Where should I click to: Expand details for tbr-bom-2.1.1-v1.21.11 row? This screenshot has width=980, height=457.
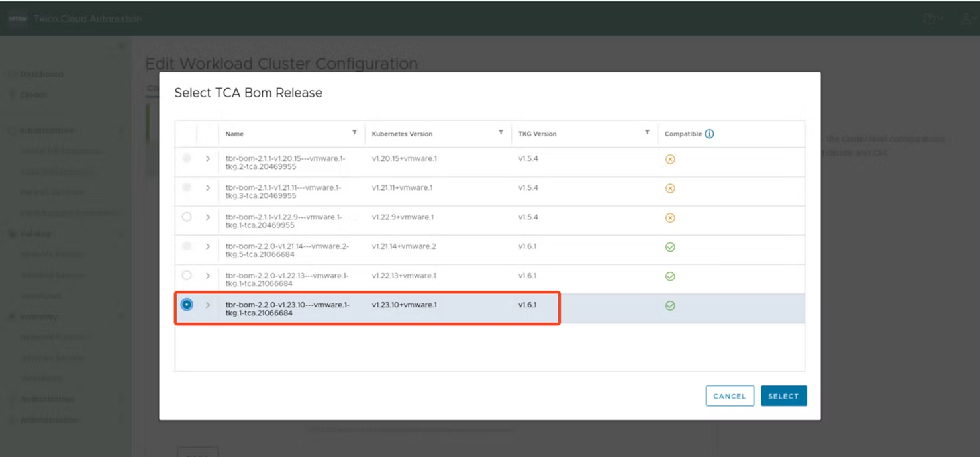click(x=208, y=188)
